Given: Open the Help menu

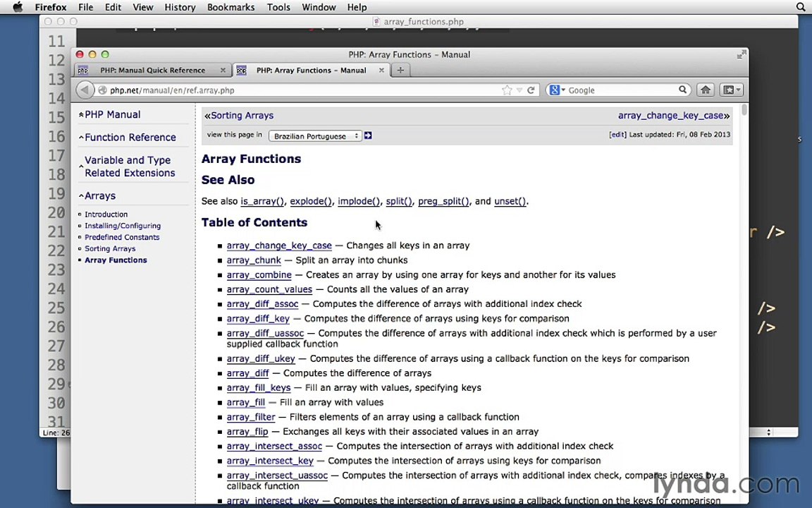Looking at the screenshot, I should point(357,7).
